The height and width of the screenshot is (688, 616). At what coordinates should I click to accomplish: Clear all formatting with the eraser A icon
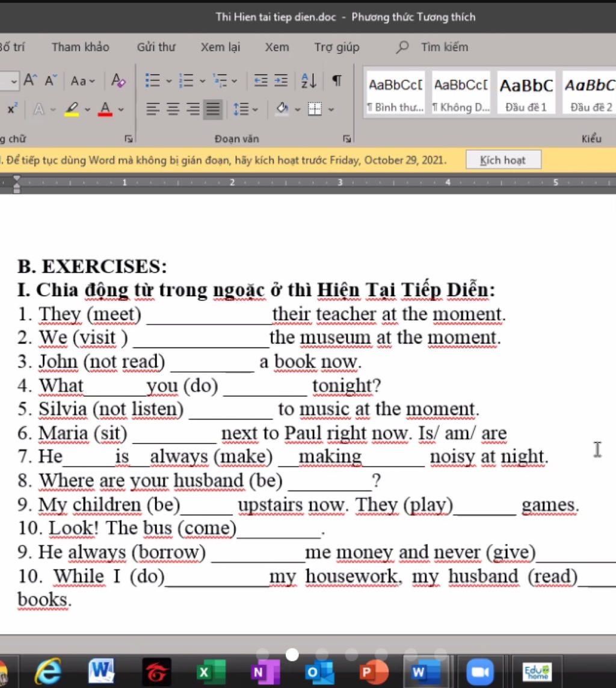[x=118, y=80]
